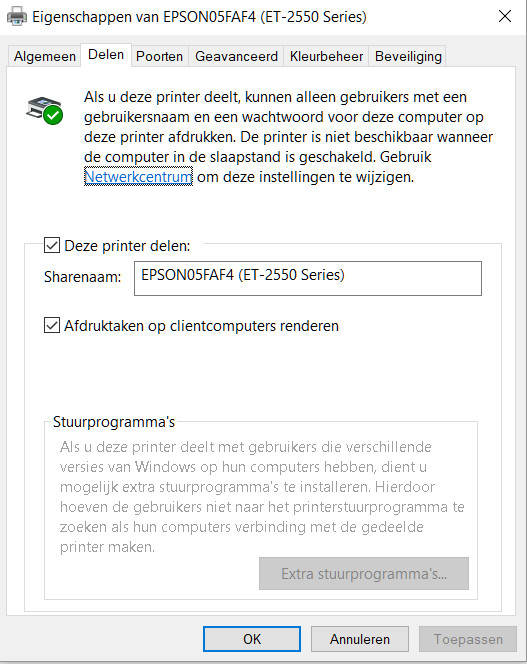Uncheck the 'Deze printer delen' checkbox

click(x=52, y=245)
